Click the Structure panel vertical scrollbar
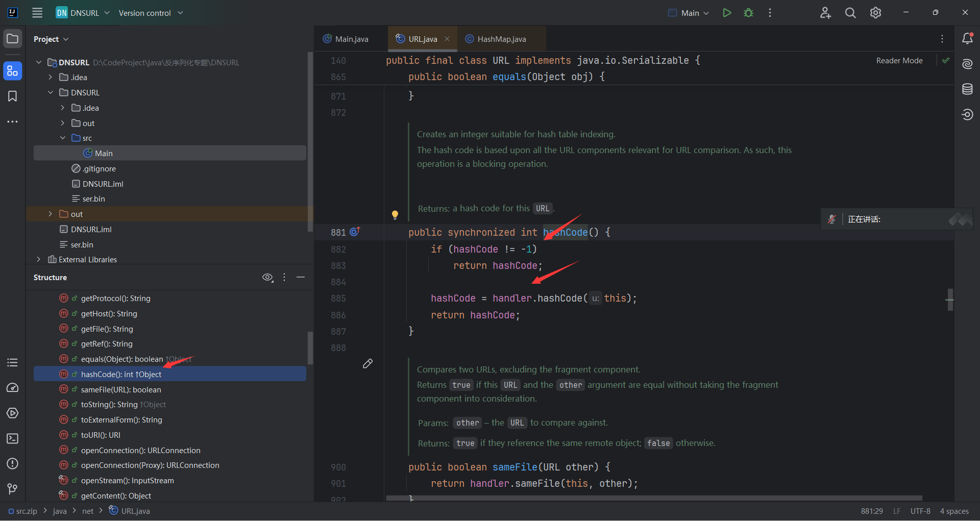 point(310,348)
